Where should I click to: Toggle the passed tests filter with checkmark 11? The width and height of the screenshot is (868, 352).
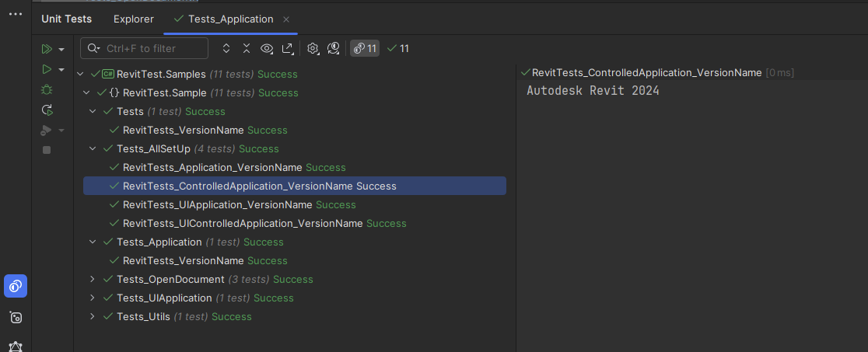(398, 48)
